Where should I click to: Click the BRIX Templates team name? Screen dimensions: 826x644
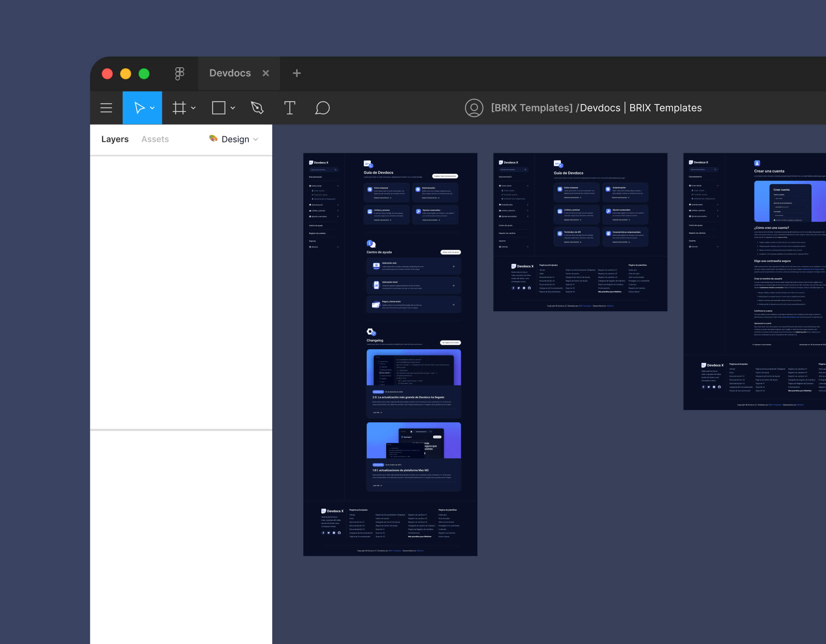coord(532,108)
